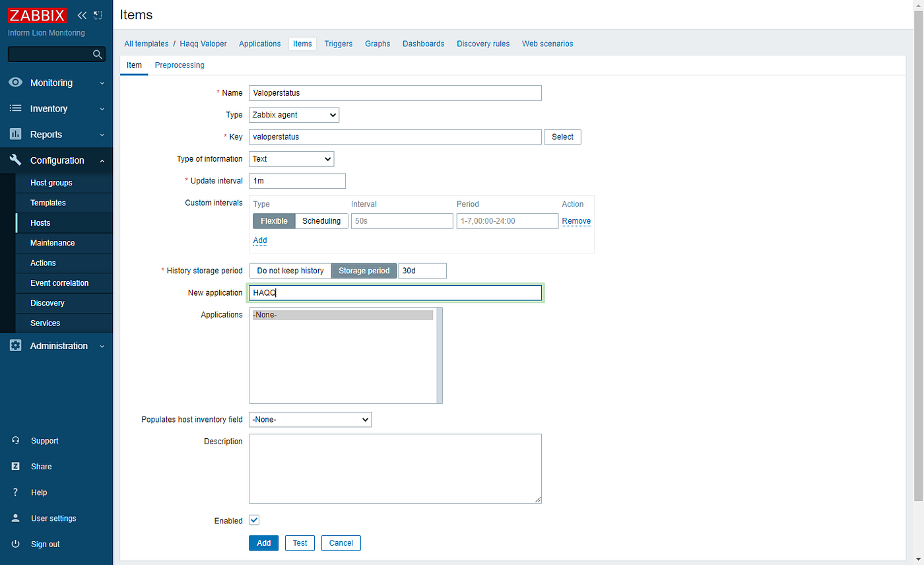
Task: Click the Name field with Valoperstatus
Action: coord(395,93)
